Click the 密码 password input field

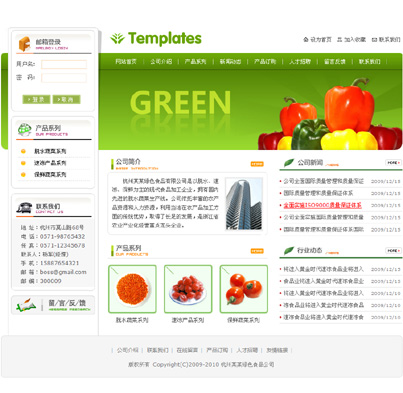click(64, 78)
